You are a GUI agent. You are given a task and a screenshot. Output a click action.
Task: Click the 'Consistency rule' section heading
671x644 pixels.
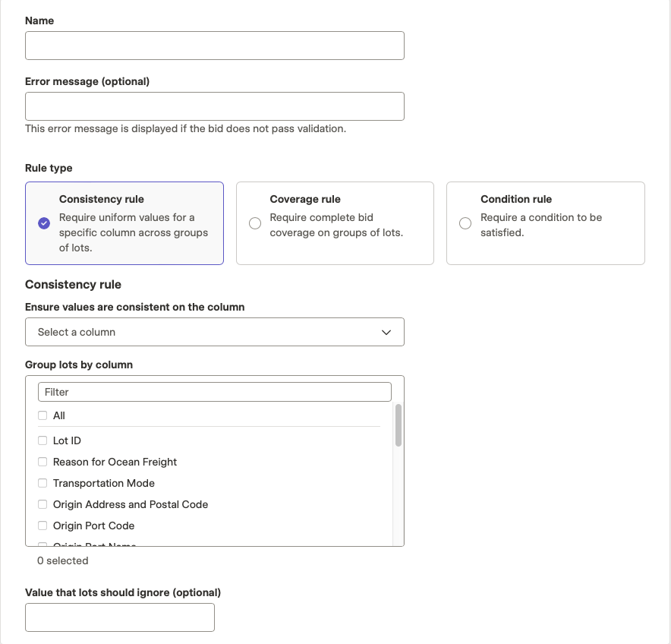tap(73, 284)
